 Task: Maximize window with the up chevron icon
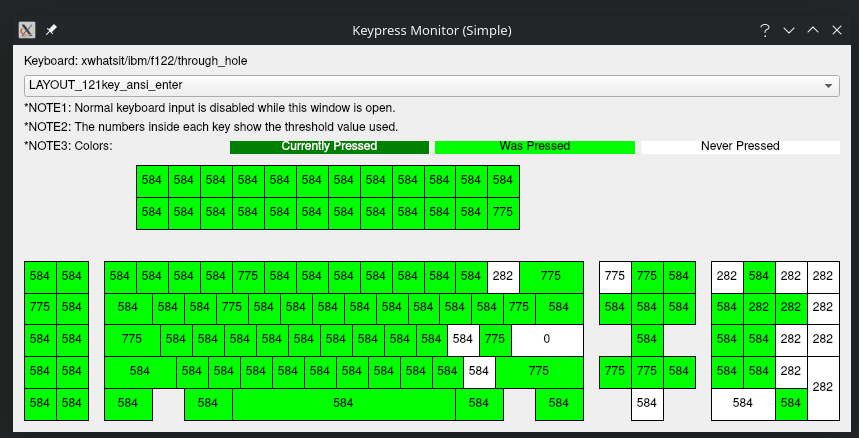(813, 30)
